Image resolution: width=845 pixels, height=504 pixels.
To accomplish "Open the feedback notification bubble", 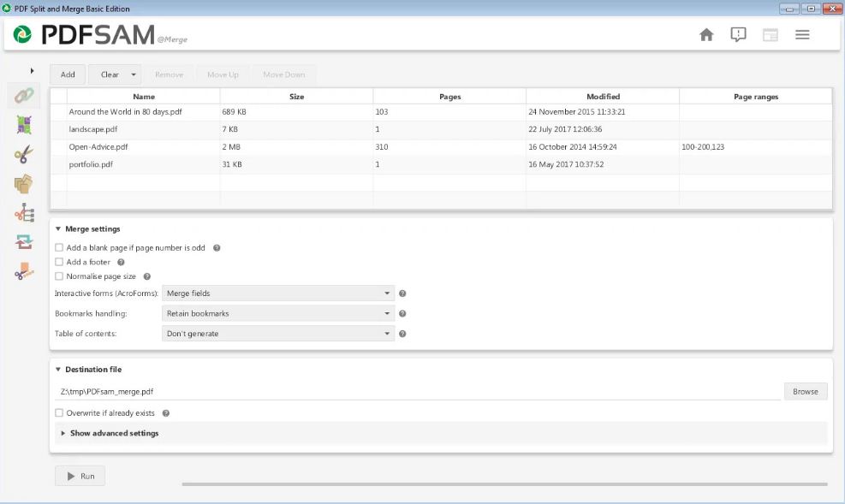I will 738,34.
